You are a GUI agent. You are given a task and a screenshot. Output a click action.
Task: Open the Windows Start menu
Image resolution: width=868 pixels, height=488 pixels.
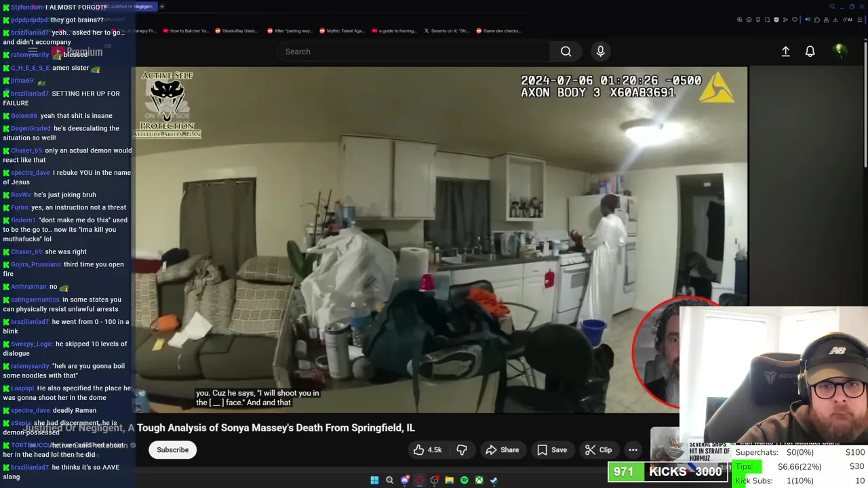(374, 480)
